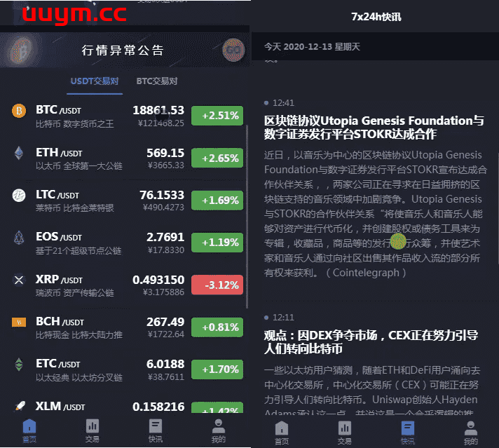Switch to BTC交易对 tab

tap(157, 81)
